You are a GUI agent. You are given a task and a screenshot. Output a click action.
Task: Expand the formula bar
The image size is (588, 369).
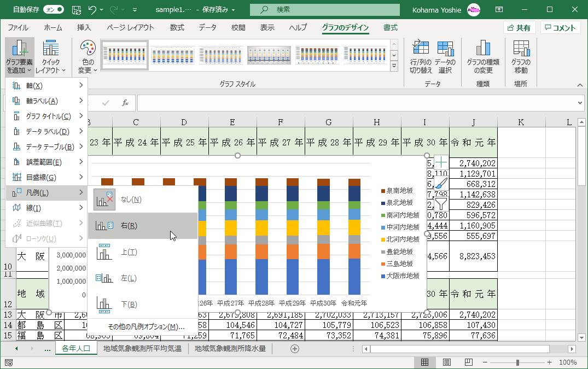(x=580, y=103)
